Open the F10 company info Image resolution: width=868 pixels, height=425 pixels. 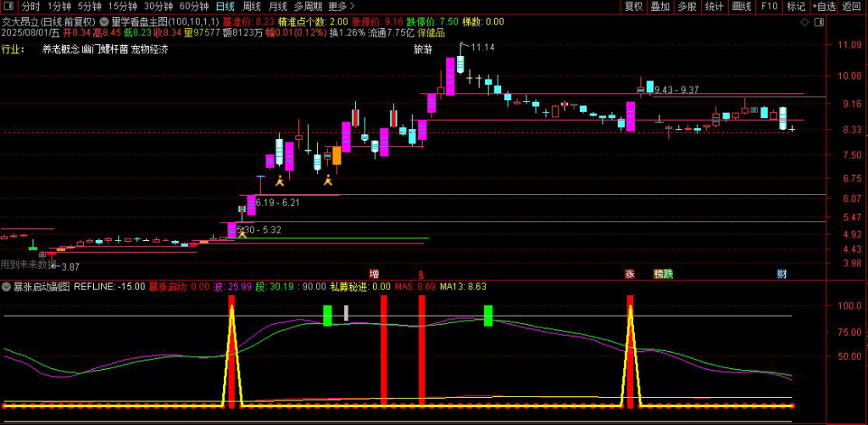769,6
